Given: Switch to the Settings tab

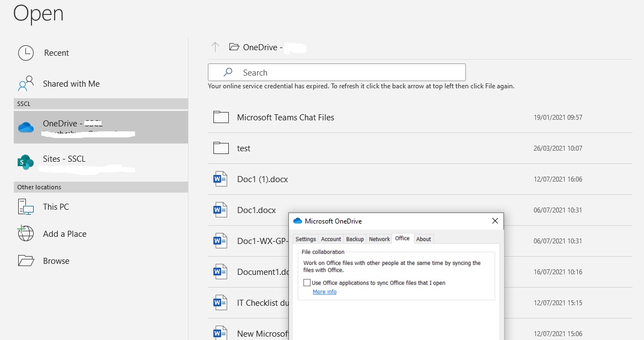Looking at the screenshot, I should tap(305, 239).
